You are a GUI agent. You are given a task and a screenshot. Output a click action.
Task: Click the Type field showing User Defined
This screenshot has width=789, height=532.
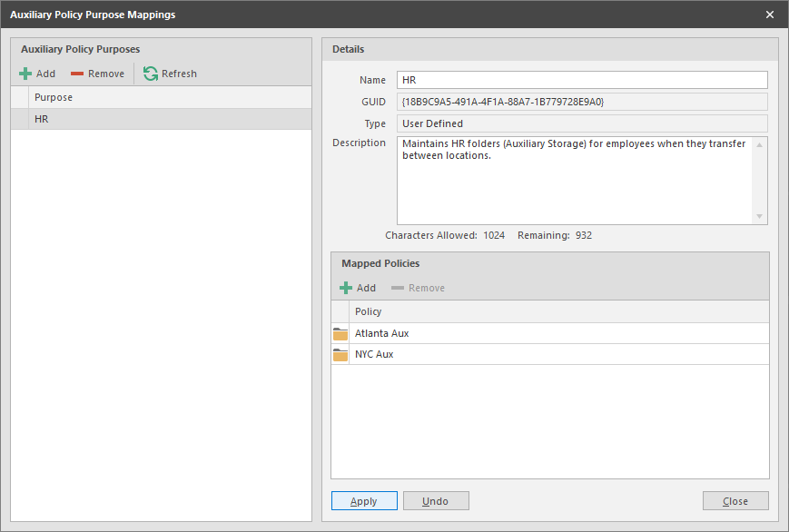[582, 123]
